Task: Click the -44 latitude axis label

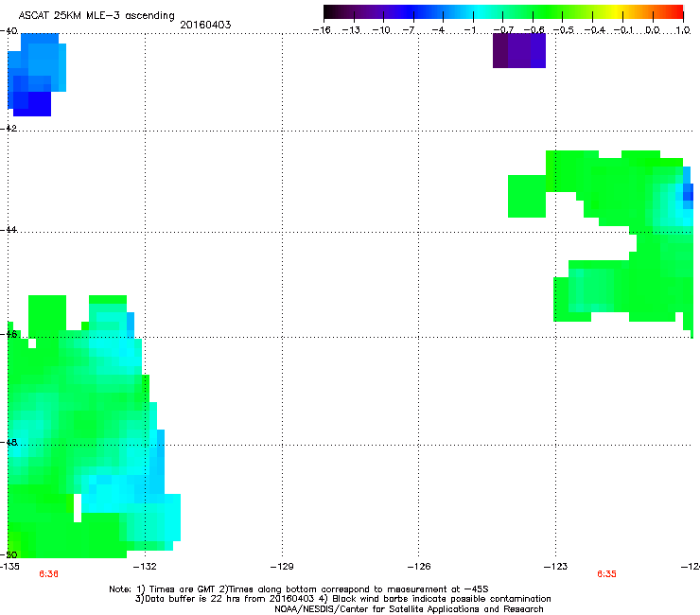Action: click(x=9, y=230)
